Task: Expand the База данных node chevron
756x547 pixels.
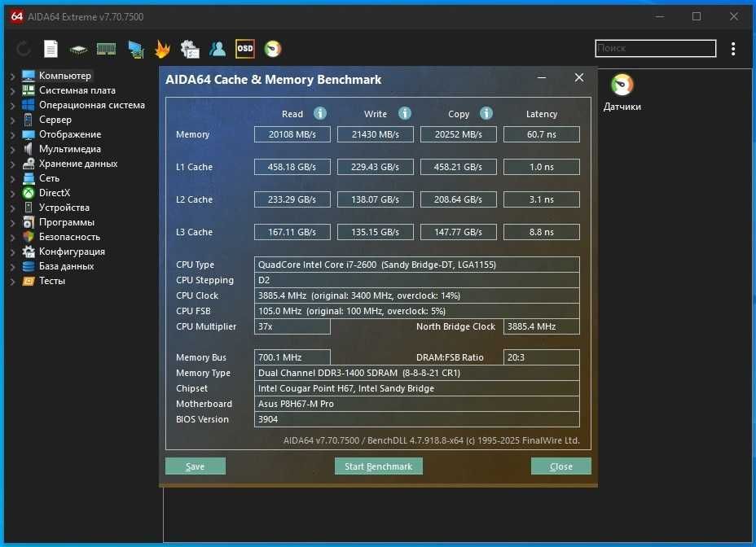Action: (x=12, y=266)
